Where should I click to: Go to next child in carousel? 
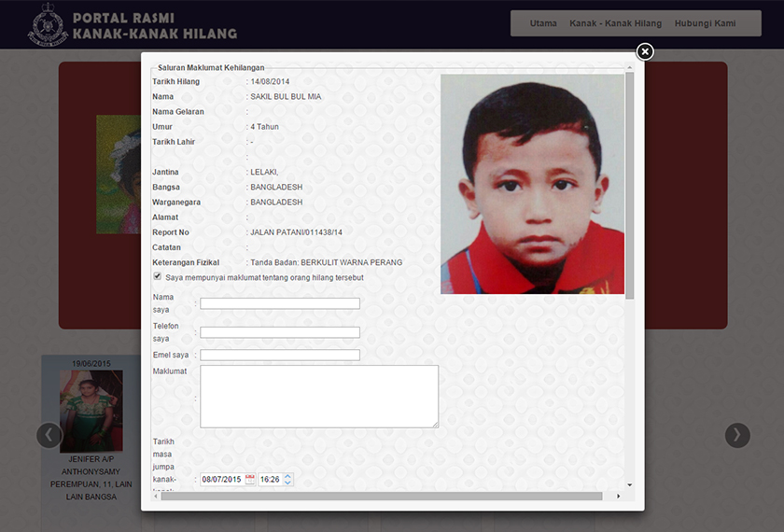pos(737,435)
